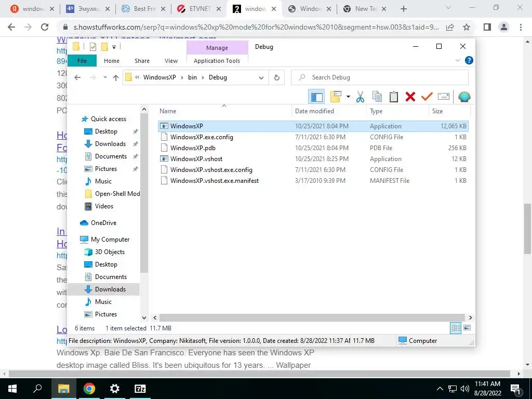
Task: Click the Manage contextual tab header
Action: pyautogui.click(x=217, y=48)
